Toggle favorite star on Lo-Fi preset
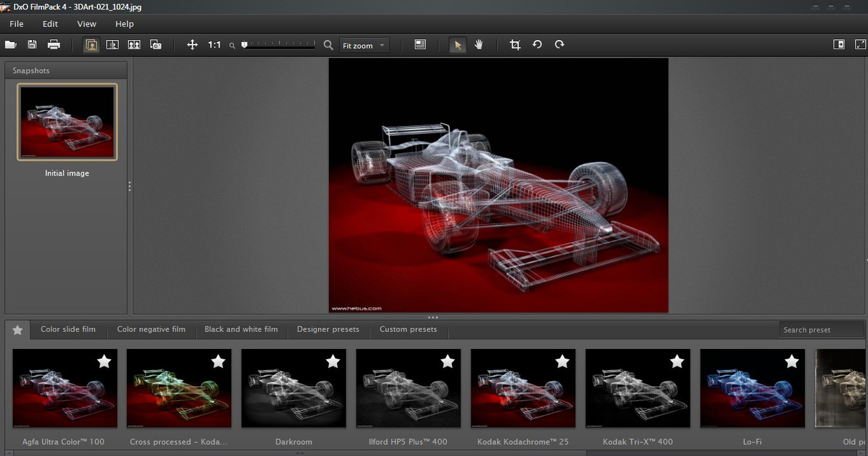The image size is (868, 456). pos(791,362)
